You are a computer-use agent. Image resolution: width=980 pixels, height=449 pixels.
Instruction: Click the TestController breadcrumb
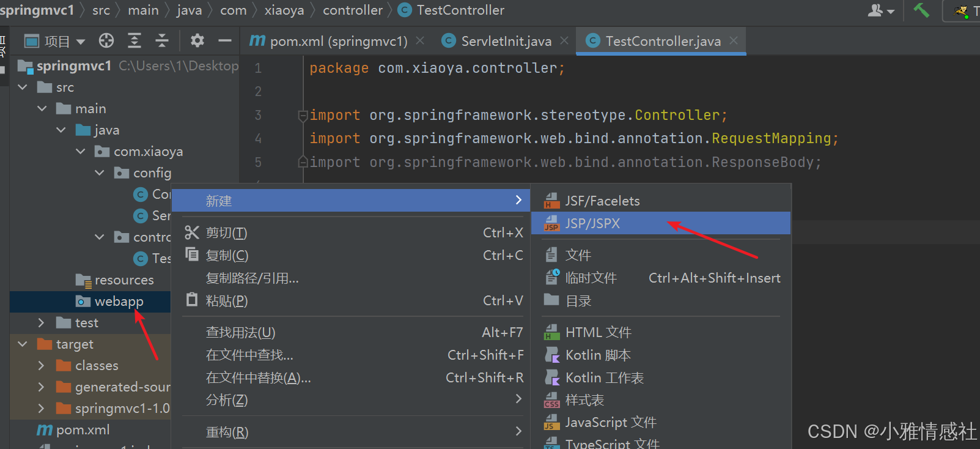(x=451, y=10)
